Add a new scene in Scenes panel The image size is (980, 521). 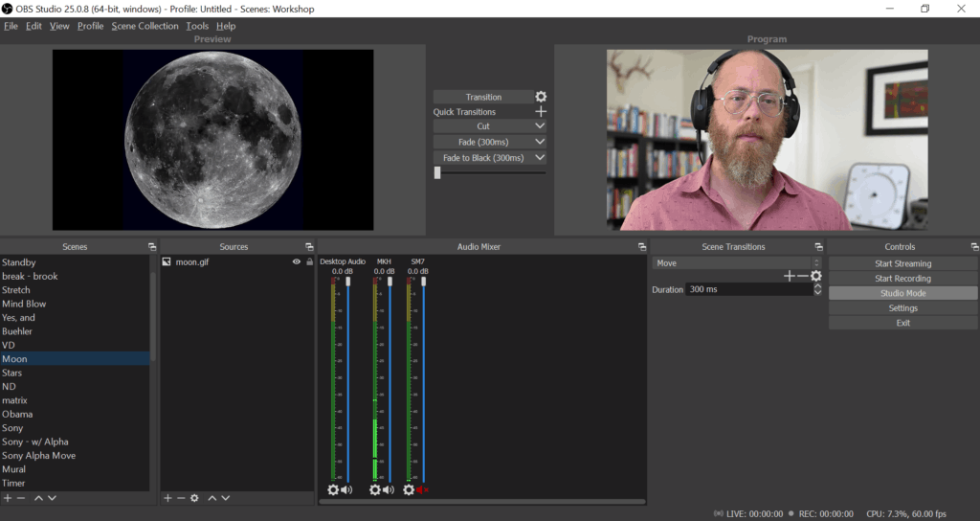[x=8, y=498]
